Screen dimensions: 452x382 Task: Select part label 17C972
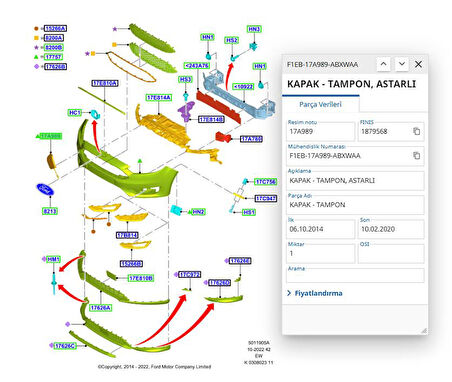click(189, 274)
